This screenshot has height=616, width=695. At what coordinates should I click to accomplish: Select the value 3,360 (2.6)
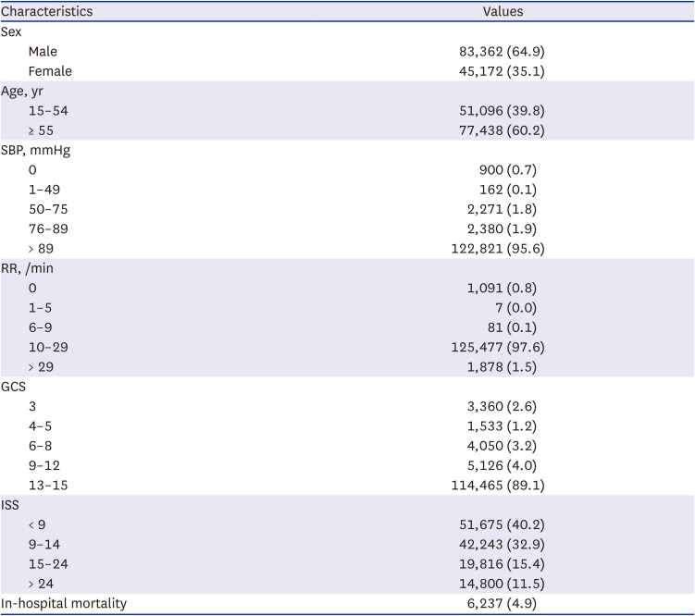point(503,405)
